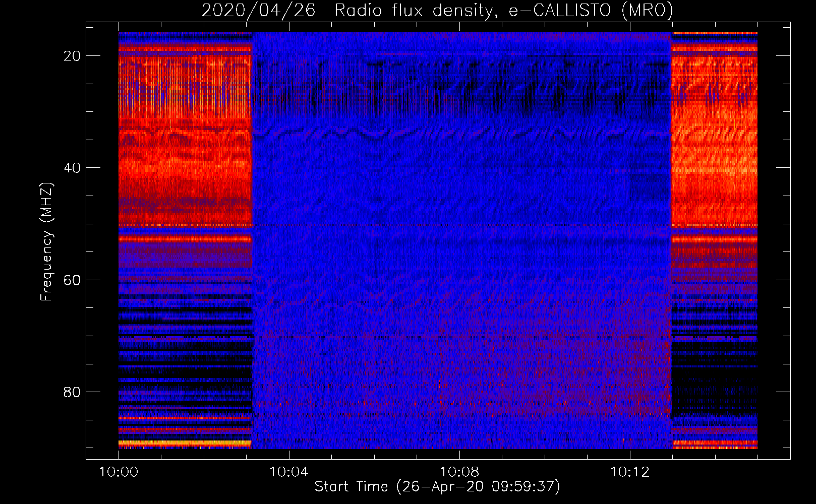Click the '60' frequency tick label
This screenshot has height=504, width=816.
(x=72, y=280)
